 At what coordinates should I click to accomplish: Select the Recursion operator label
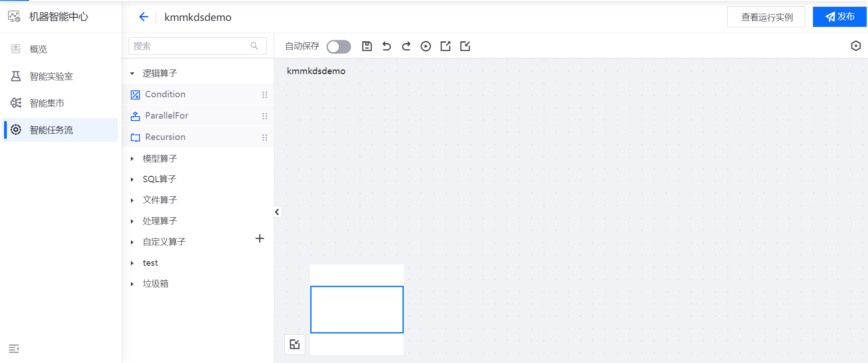165,137
